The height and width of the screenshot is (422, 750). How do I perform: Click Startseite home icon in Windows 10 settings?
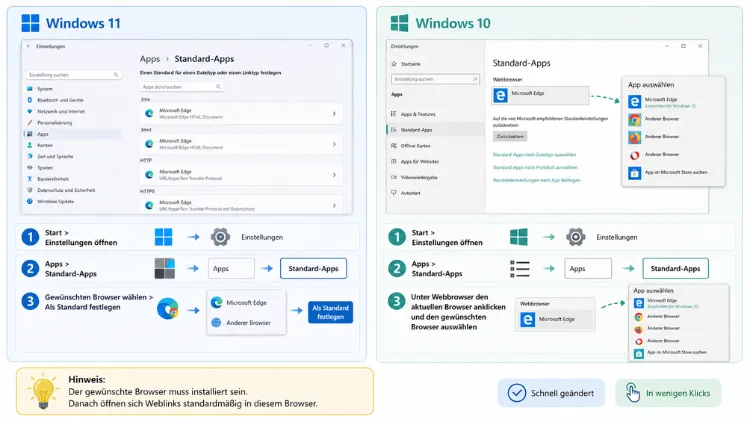click(x=394, y=64)
